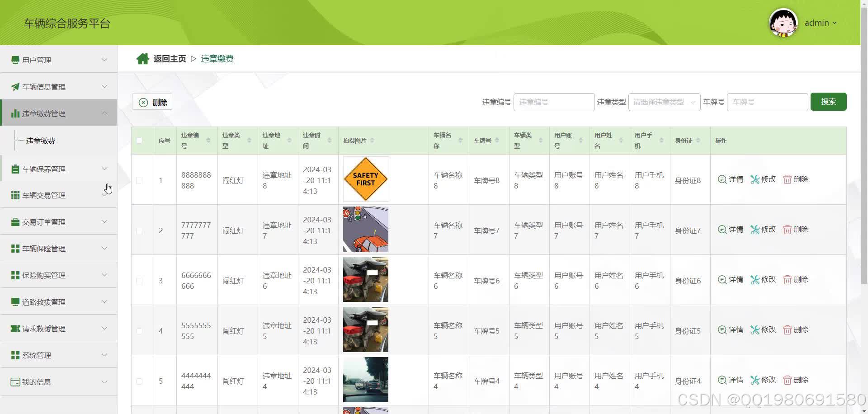The height and width of the screenshot is (414, 868).
Task: Sort by 用户账号 column arrows
Action: tap(580, 141)
